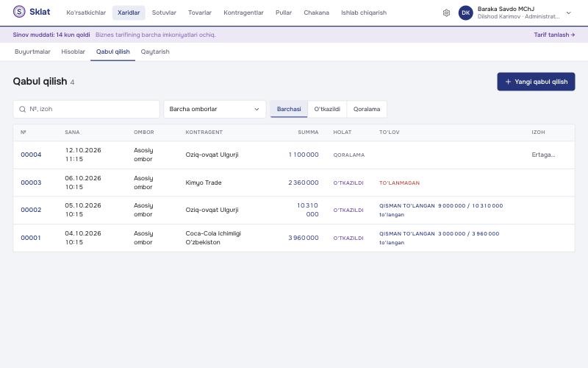The image size is (588, 368).
Task: Click the QORALAMA status badge
Action: [x=348, y=155]
